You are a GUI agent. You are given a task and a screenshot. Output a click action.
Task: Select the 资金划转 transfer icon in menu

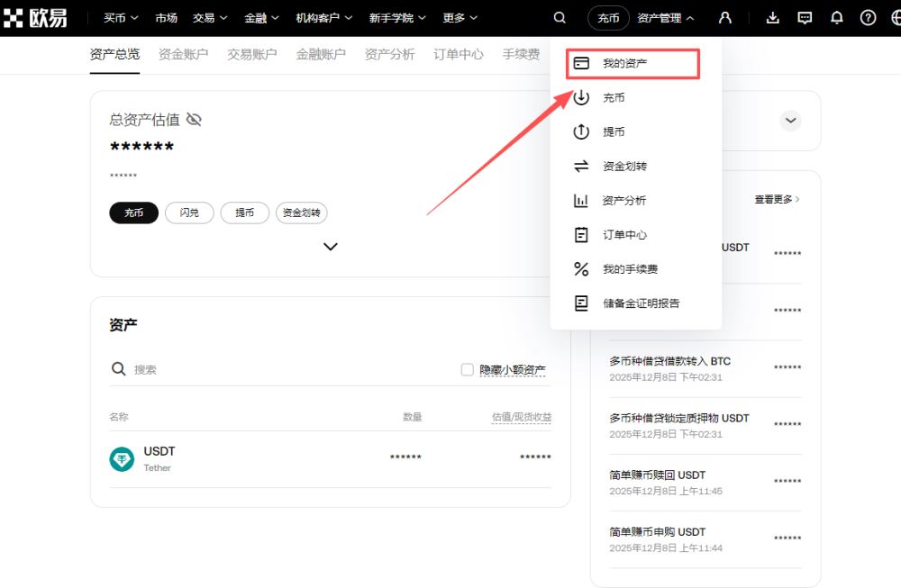[581, 166]
